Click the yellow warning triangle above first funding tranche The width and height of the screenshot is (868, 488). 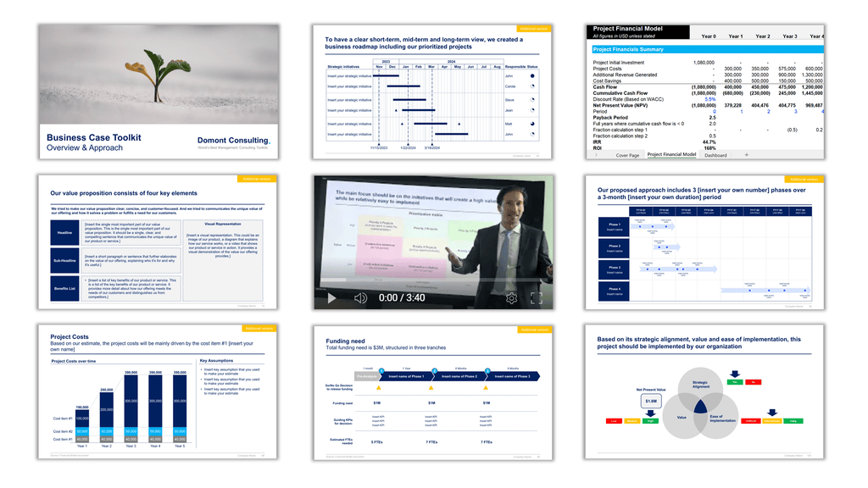[379, 387]
